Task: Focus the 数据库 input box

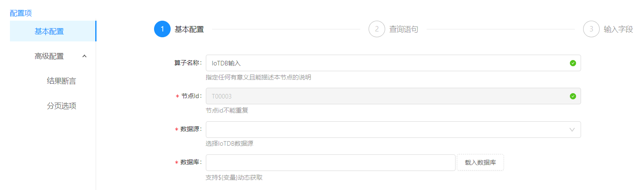Action: (330, 163)
